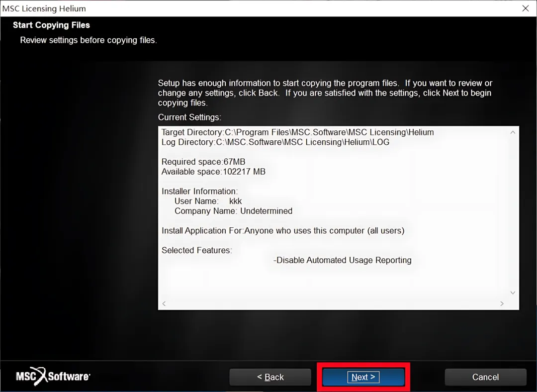Click the User Name kkk line

pyautogui.click(x=208, y=201)
